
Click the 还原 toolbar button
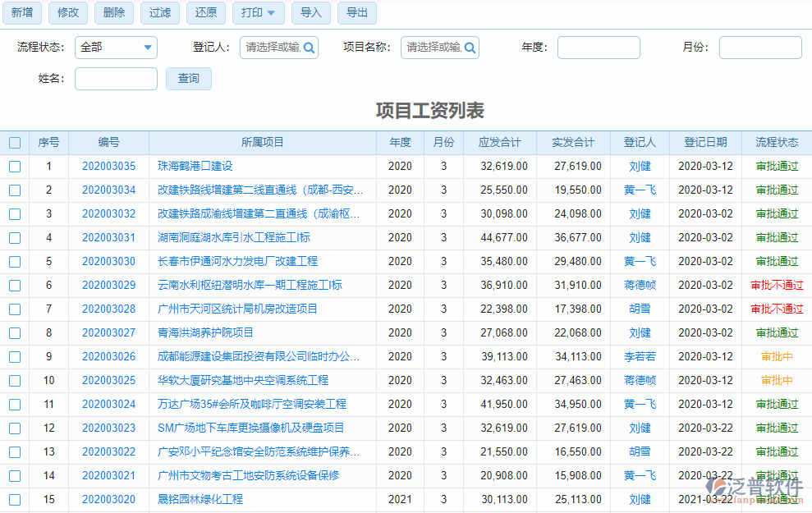205,13
